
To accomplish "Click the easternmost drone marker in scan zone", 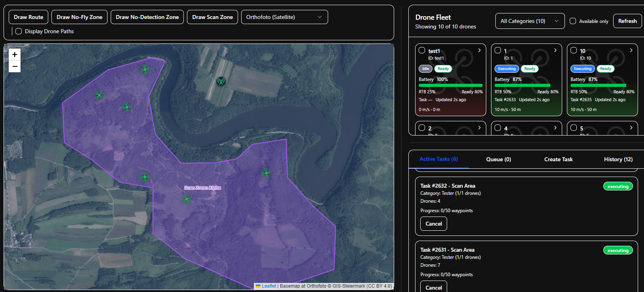I will click(x=266, y=173).
